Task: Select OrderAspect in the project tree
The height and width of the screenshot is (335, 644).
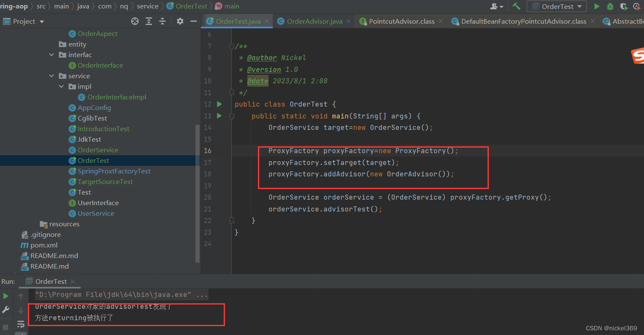Action: pos(97,33)
